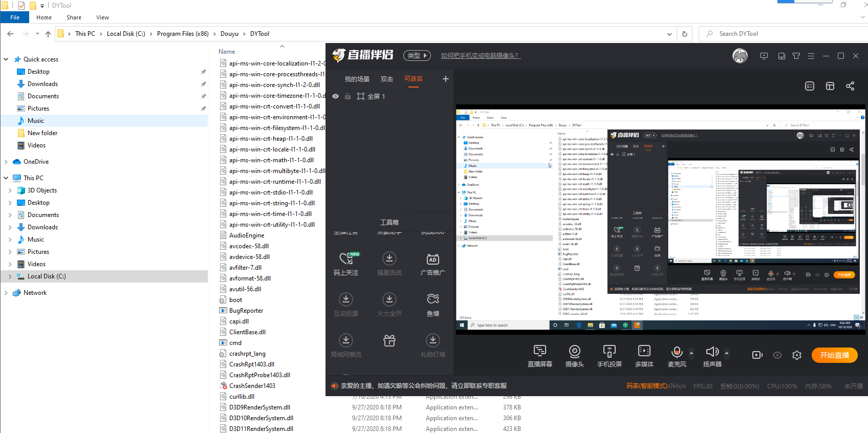Sort files by Name column header
The image size is (868, 433).
tap(227, 52)
